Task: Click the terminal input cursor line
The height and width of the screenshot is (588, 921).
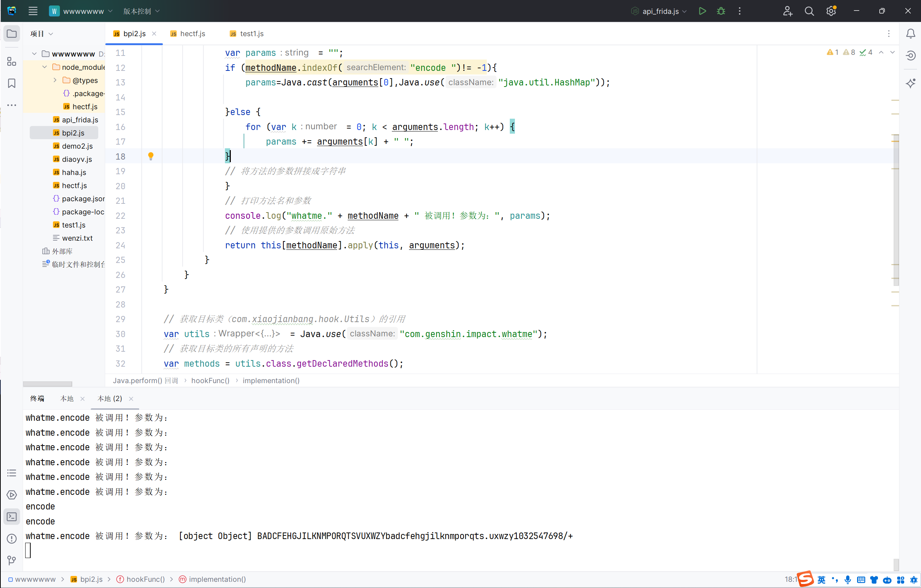Action: (x=28, y=550)
